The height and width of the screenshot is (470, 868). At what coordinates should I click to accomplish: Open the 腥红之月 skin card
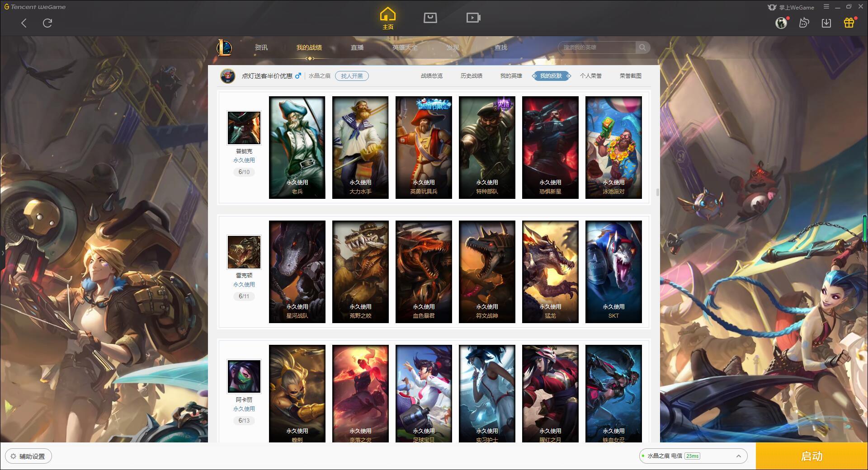[x=550, y=393]
